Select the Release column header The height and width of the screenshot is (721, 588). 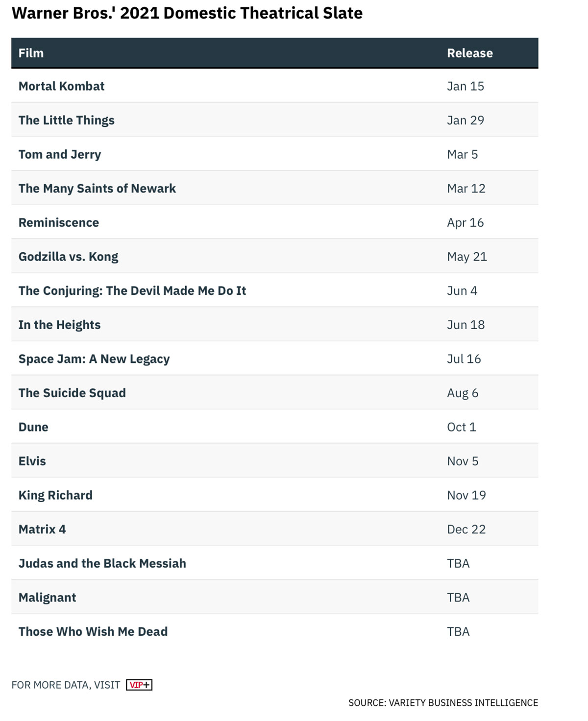point(470,53)
